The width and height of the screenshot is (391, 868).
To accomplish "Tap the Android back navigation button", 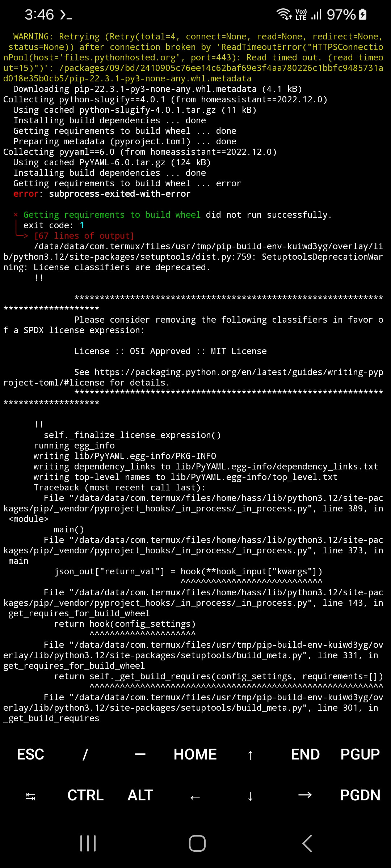I will [x=307, y=843].
